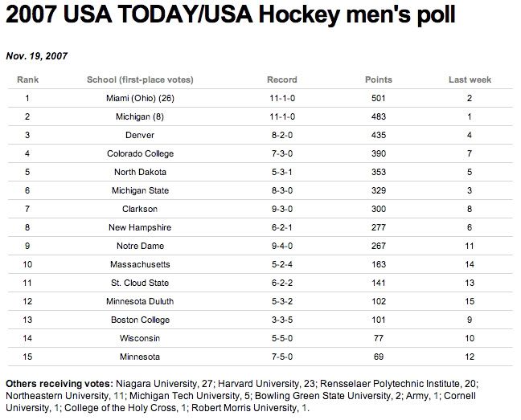The image size is (521, 420).
Task: Click the Points column header
Action: pyautogui.click(x=379, y=80)
